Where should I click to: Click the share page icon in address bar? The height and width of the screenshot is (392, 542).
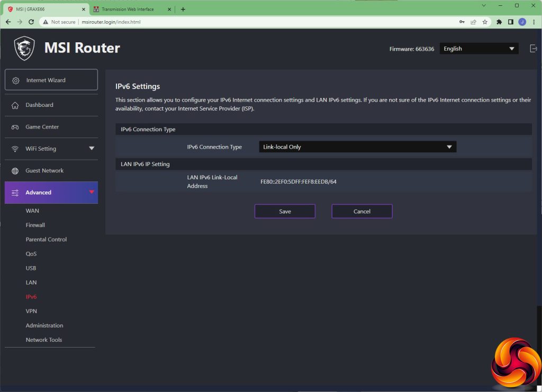(474, 22)
